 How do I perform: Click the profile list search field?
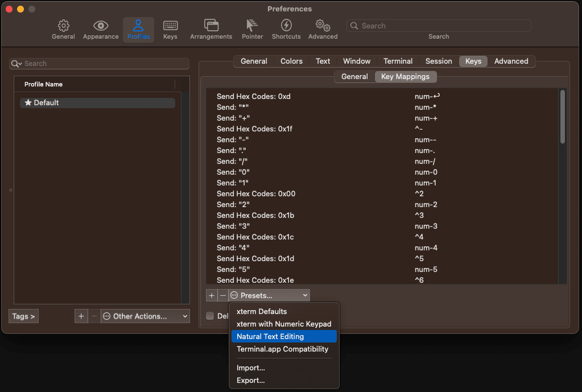pyautogui.click(x=99, y=64)
